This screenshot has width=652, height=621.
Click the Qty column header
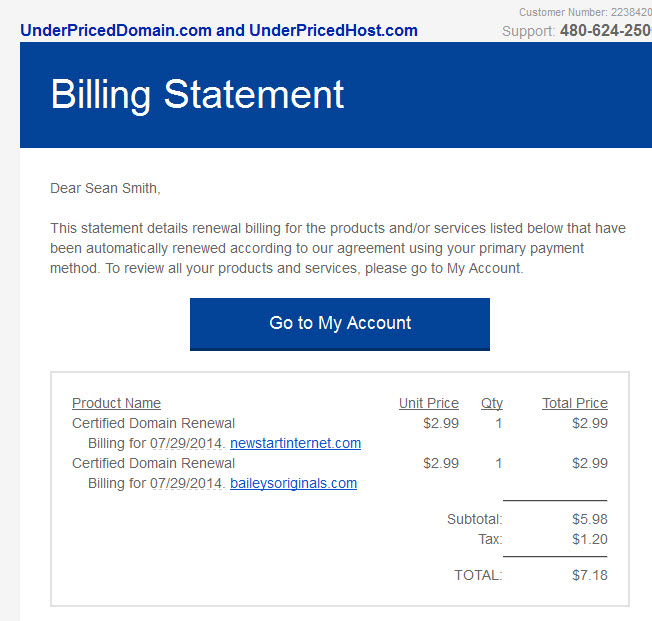pos(492,403)
